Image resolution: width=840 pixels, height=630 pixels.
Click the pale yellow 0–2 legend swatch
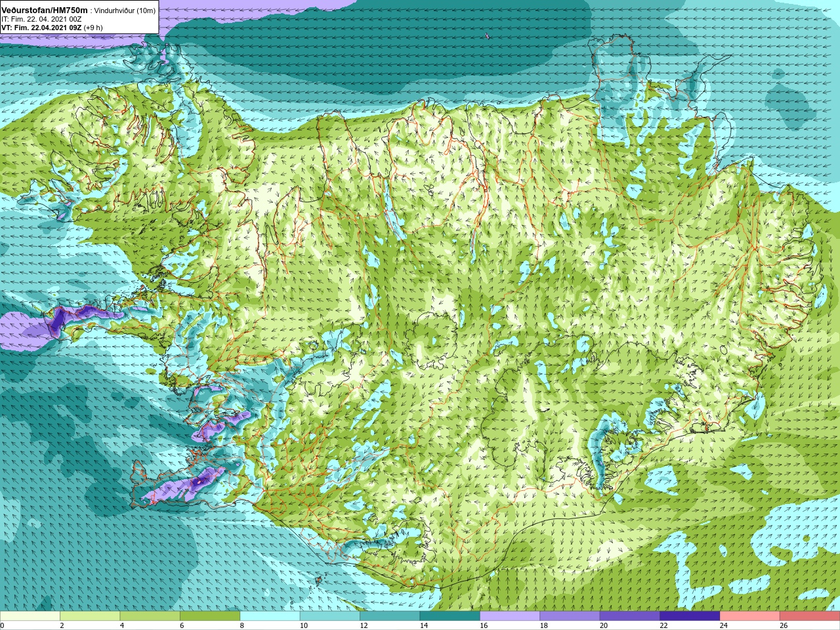(30, 616)
